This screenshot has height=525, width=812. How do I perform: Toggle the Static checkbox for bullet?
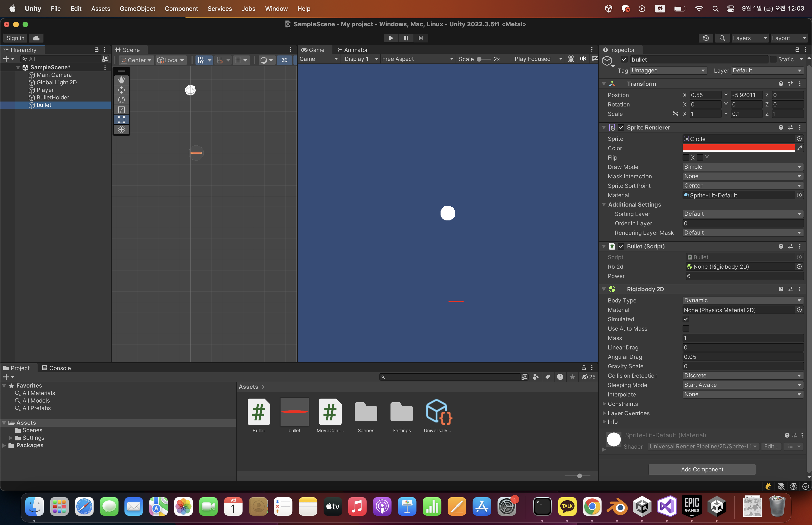(x=773, y=59)
